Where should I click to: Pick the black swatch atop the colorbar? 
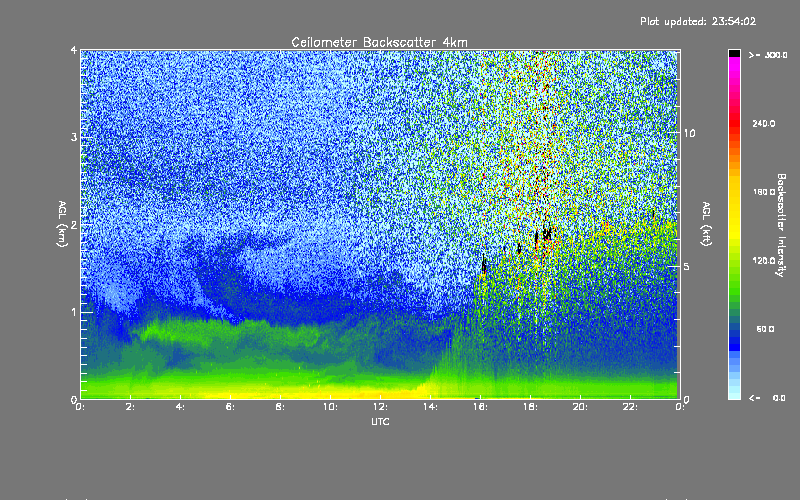coord(734,53)
